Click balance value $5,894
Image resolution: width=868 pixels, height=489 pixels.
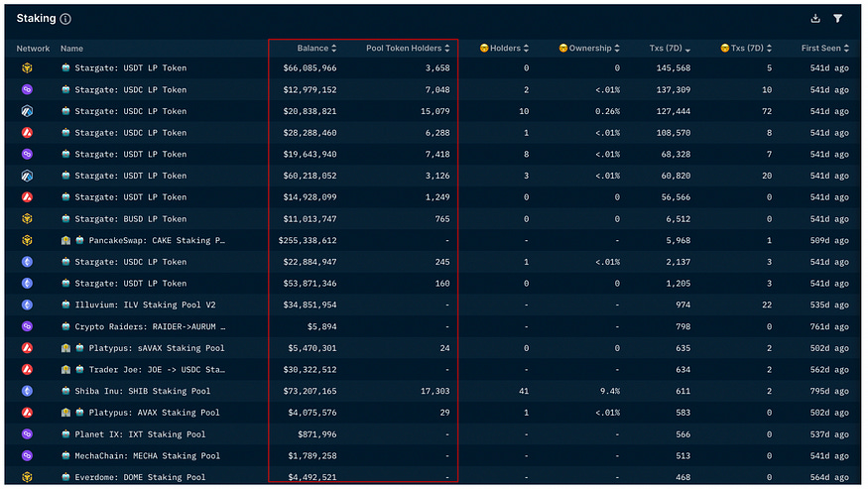coord(321,326)
